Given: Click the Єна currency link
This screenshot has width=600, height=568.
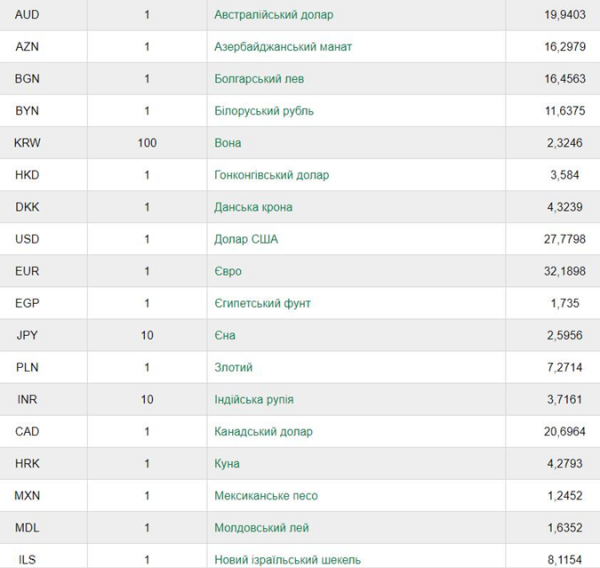Looking at the screenshot, I should [x=225, y=336].
